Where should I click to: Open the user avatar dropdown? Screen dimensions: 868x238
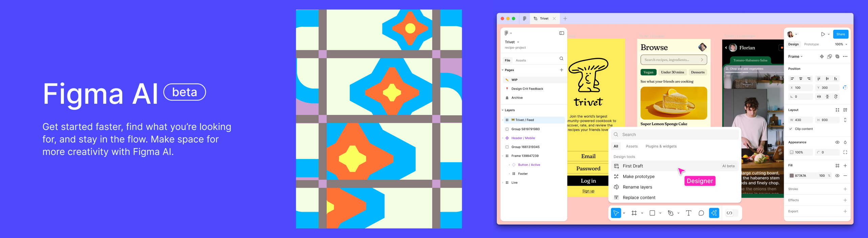[x=792, y=34]
